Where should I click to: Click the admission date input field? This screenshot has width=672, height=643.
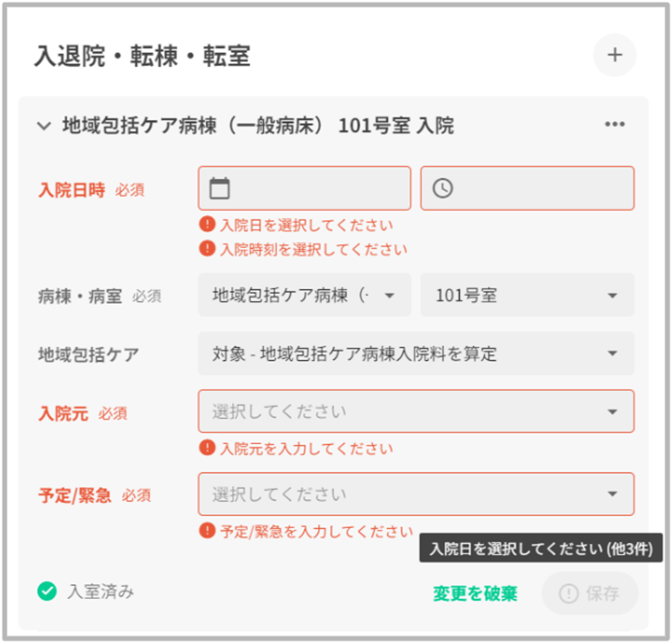[x=319, y=188]
